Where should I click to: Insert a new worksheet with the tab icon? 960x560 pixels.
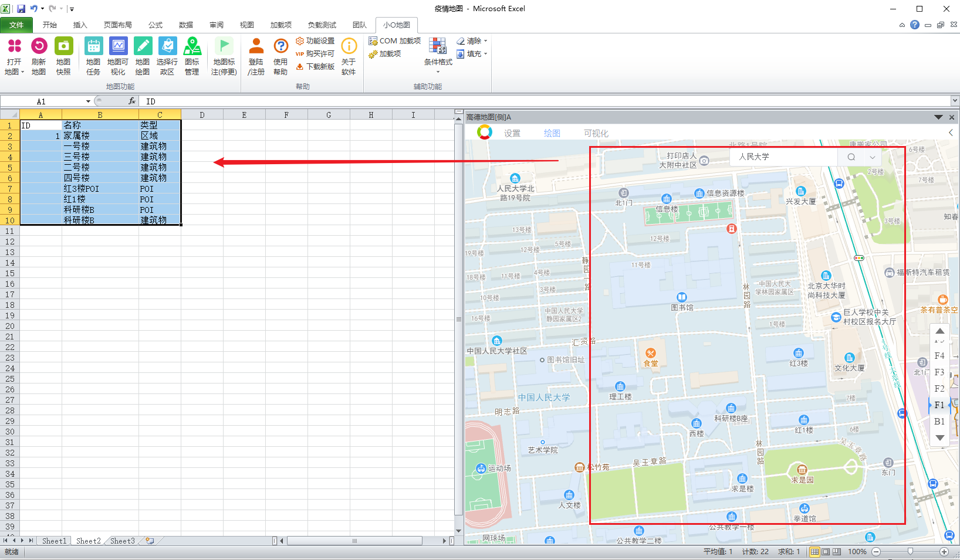[150, 541]
